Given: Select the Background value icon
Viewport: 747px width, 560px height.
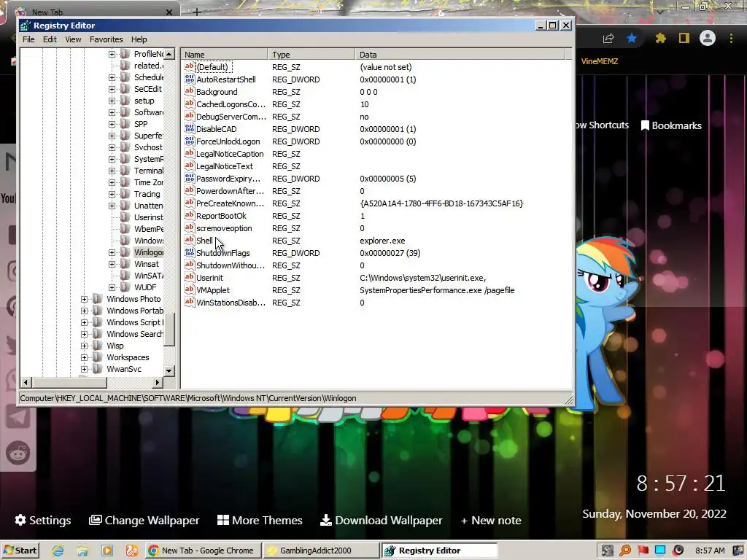Looking at the screenshot, I should [x=189, y=91].
